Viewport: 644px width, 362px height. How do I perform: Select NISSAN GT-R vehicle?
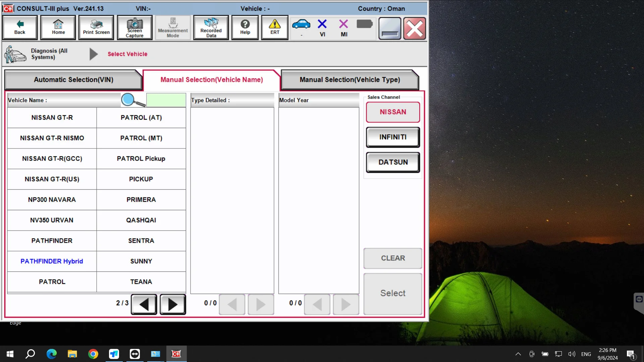click(52, 118)
